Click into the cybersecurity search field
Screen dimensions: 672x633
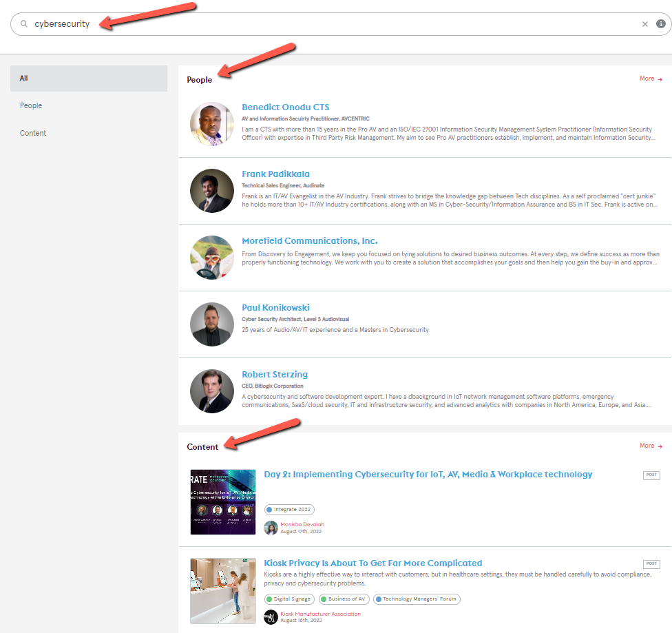pos(344,24)
